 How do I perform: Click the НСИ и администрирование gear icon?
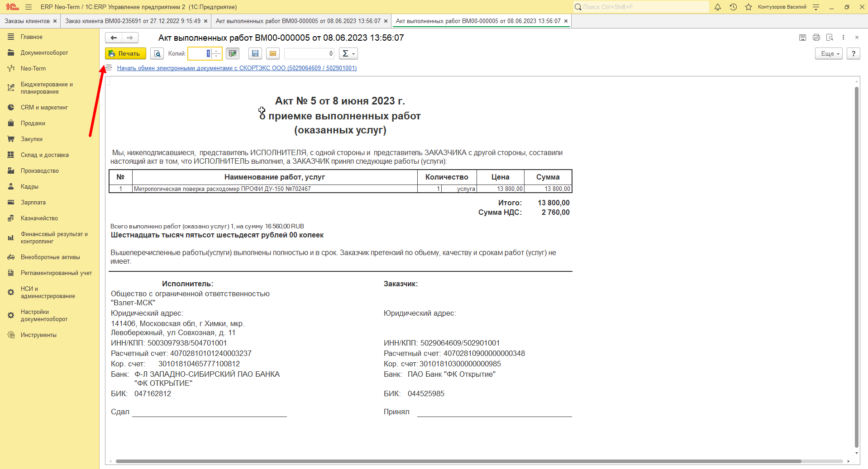coord(11,292)
